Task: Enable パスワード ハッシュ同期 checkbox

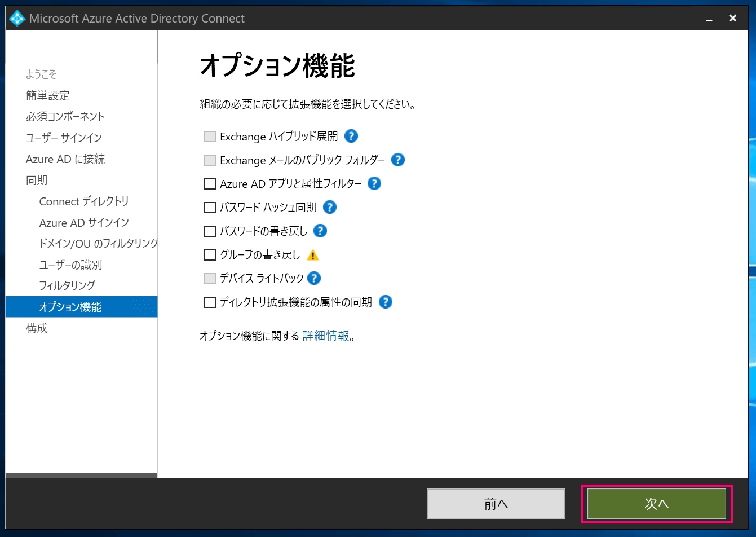Action: click(210, 208)
